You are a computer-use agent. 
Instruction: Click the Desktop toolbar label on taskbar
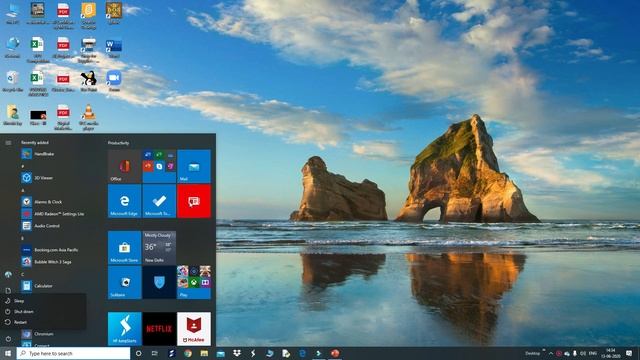(x=532, y=353)
